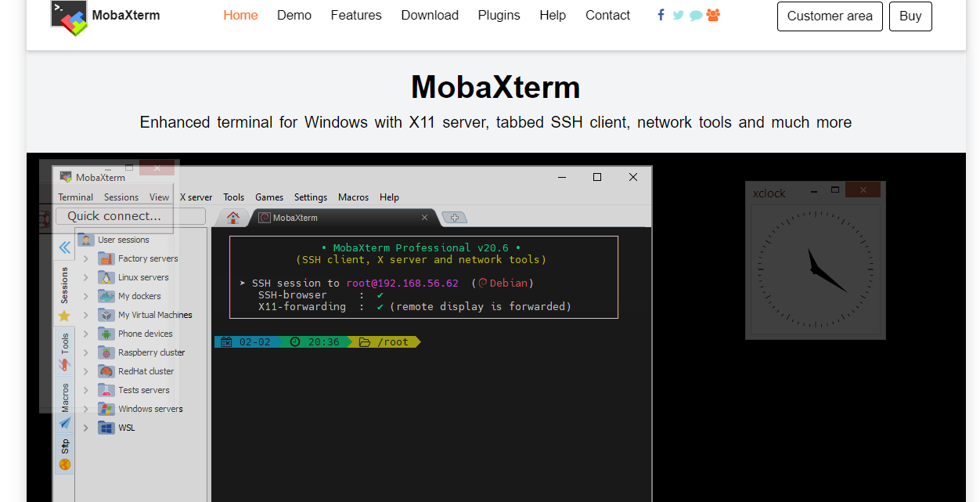This screenshot has width=980, height=502.
Task: Open the Twitter bird icon
Action: click(x=678, y=15)
